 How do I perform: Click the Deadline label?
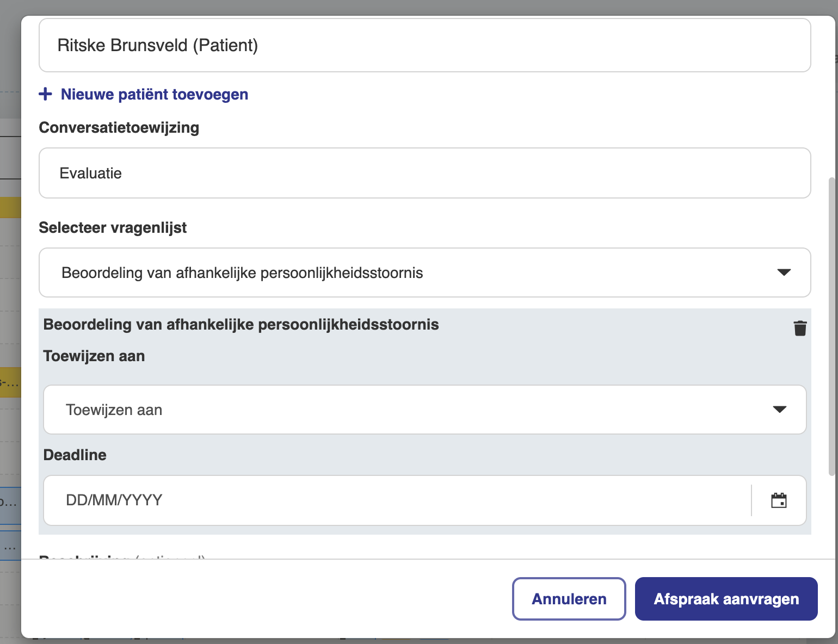(x=75, y=455)
